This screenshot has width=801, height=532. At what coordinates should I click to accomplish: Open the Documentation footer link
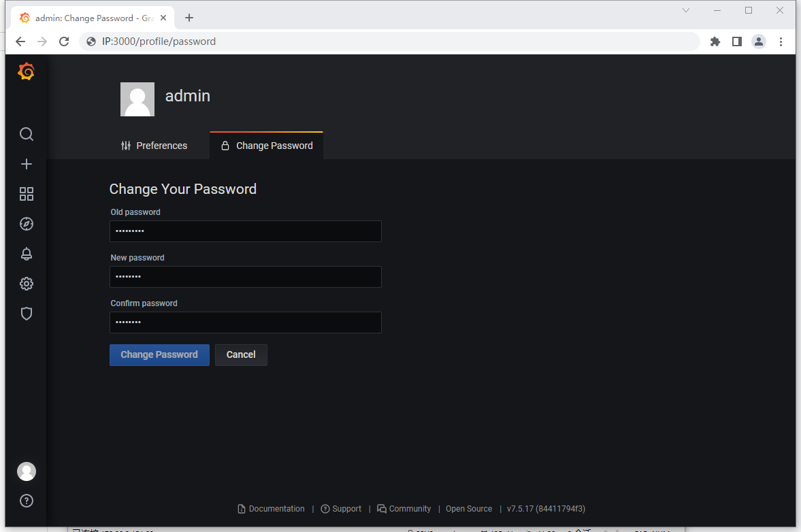tap(272, 509)
